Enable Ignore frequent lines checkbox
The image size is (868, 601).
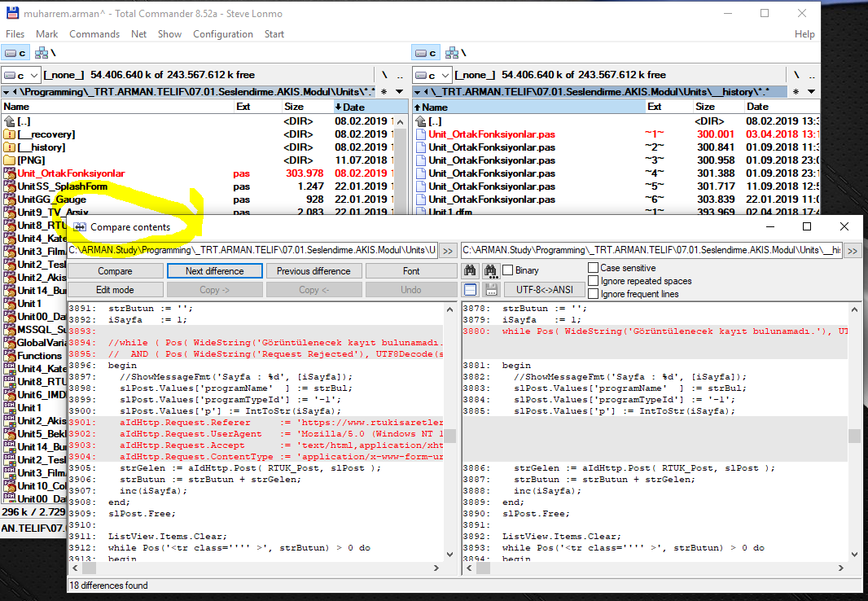pyautogui.click(x=593, y=294)
